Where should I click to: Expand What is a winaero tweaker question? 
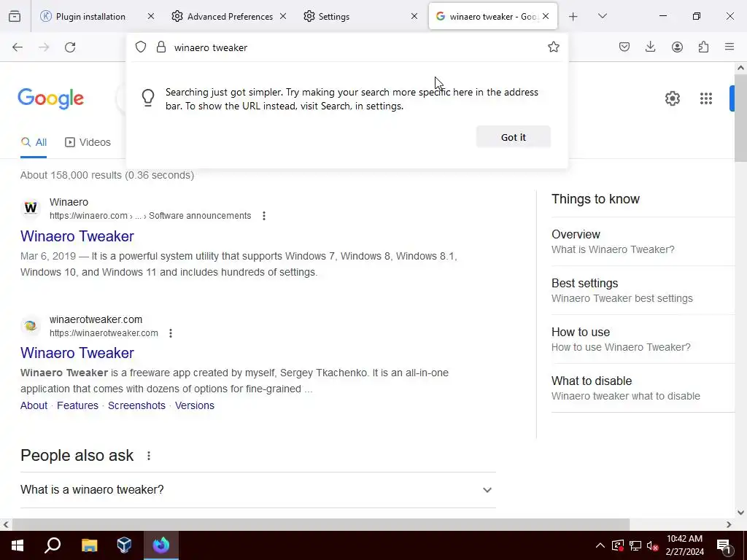click(x=258, y=490)
